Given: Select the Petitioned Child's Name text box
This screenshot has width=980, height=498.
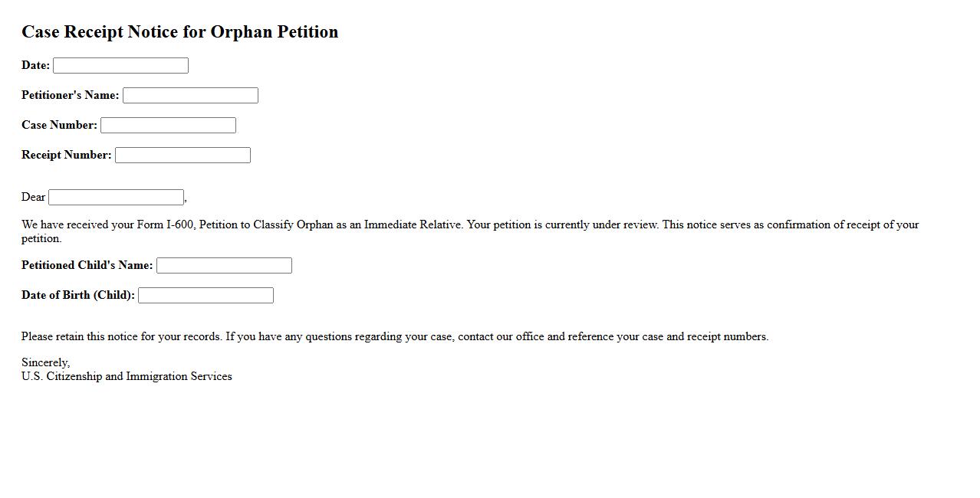Looking at the screenshot, I should tap(224, 266).
